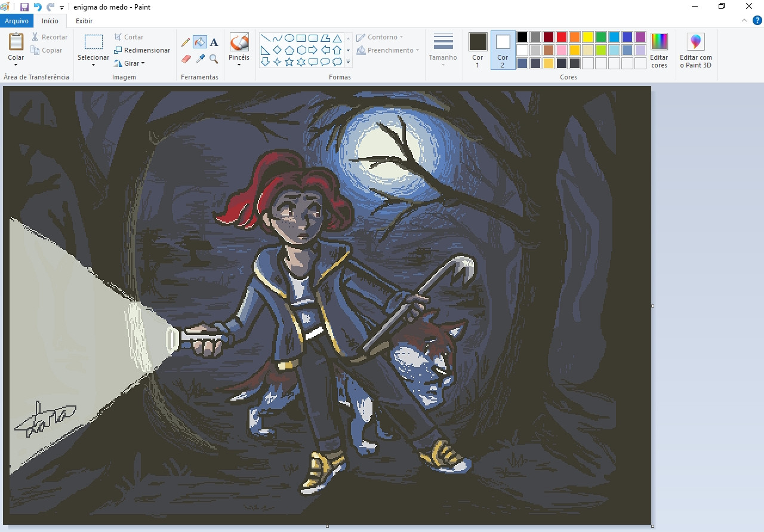Image resolution: width=764 pixels, height=532 pixels.
Task: Click the canvas bottom-center resize handle
Action: tap(327, 526)
